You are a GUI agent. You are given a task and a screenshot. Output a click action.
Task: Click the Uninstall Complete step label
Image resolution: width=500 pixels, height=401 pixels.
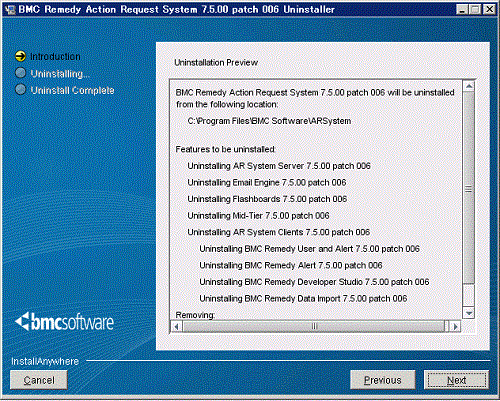[x=72, y=90]
